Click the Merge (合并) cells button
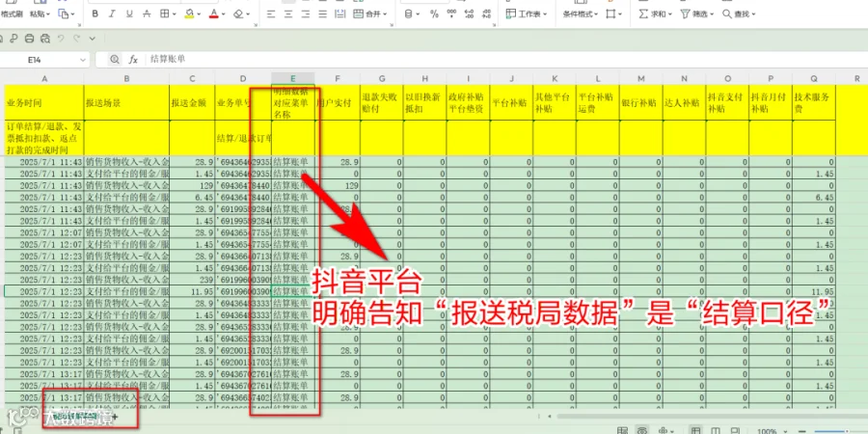The image size is (868, 434). pyautogui.click(x=370, y=14)
